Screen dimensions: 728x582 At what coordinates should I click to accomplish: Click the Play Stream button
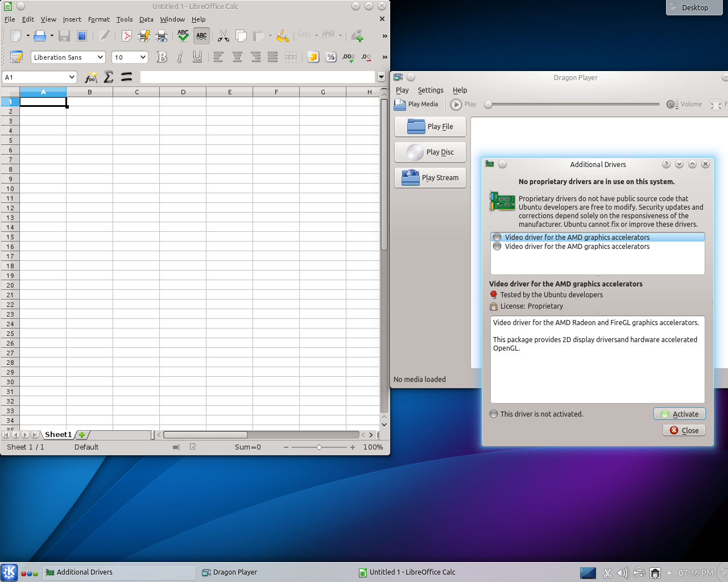[430, 177]
